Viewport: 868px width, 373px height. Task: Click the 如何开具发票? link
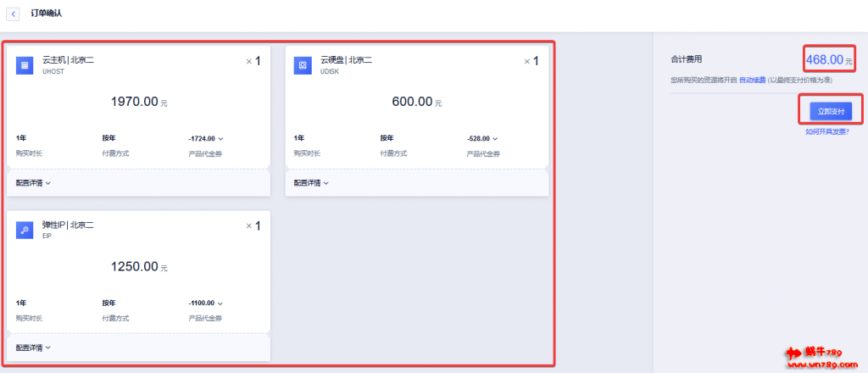(827, 131)
